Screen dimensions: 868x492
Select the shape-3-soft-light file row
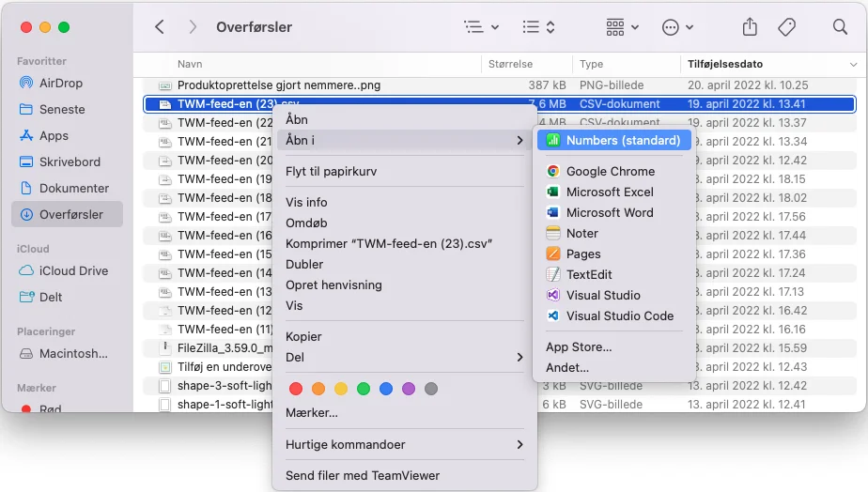point(209,386)
